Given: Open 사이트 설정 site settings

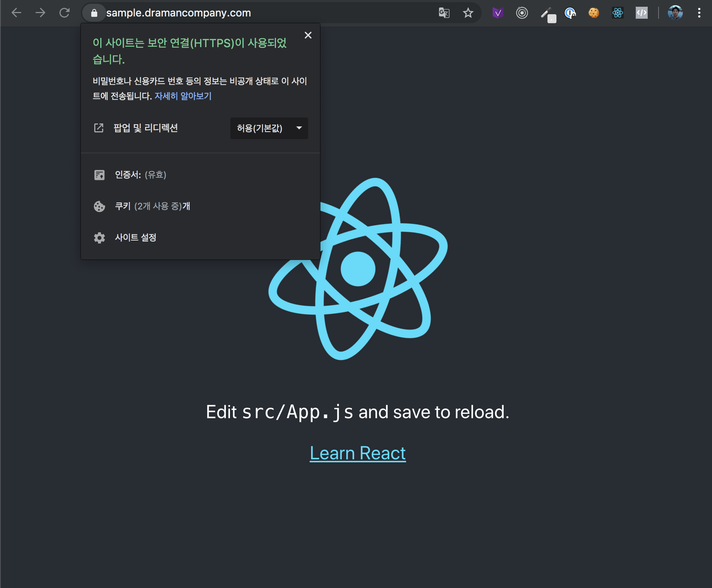Looking at the screenshot, I should click(x=200, y=238).
